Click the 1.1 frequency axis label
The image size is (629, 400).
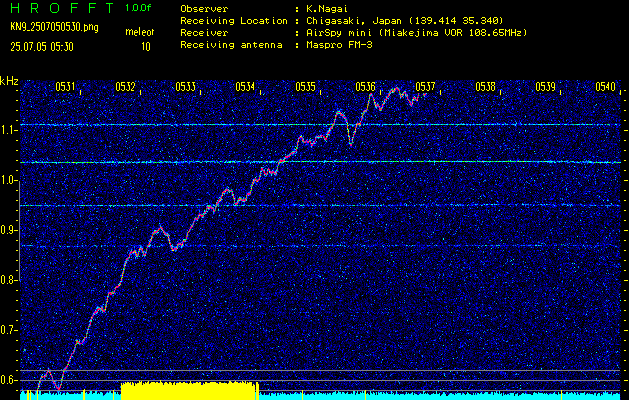[x=8, y=130]
